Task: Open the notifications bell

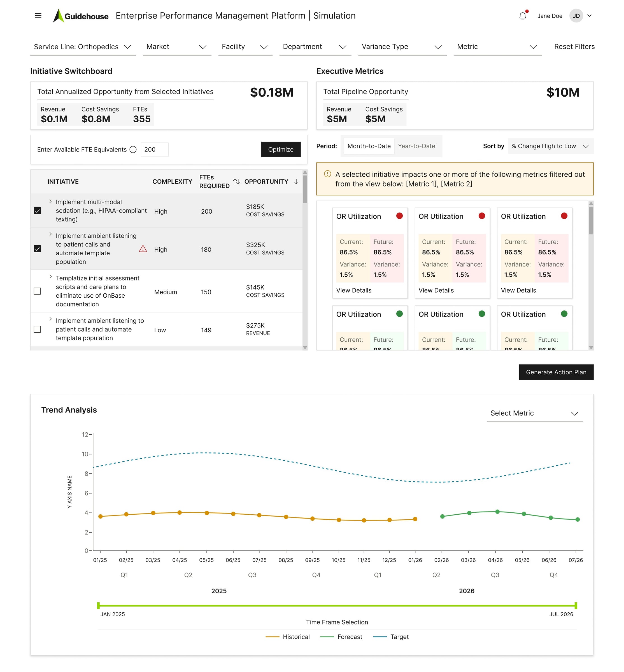Action: pos(522,15)
